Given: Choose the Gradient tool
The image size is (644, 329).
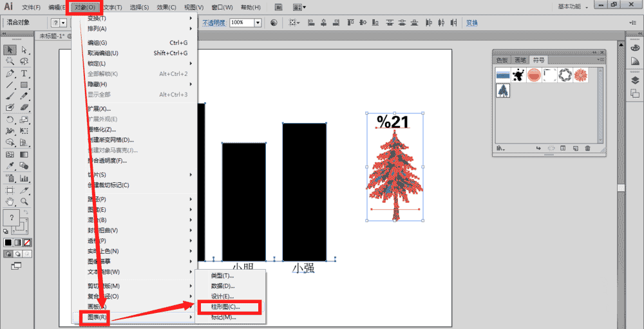Looking at the screenshot, I should pyautogui.click(x=24, y=155).
